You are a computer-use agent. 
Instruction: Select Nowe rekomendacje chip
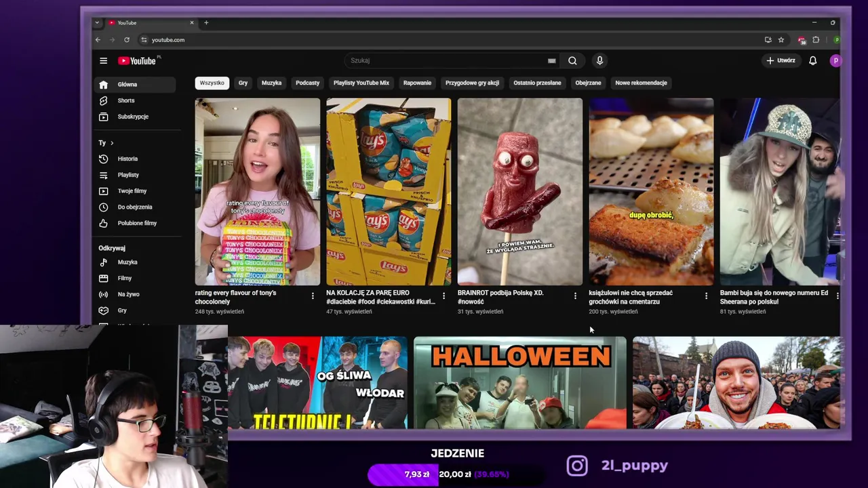pos(641,83)
